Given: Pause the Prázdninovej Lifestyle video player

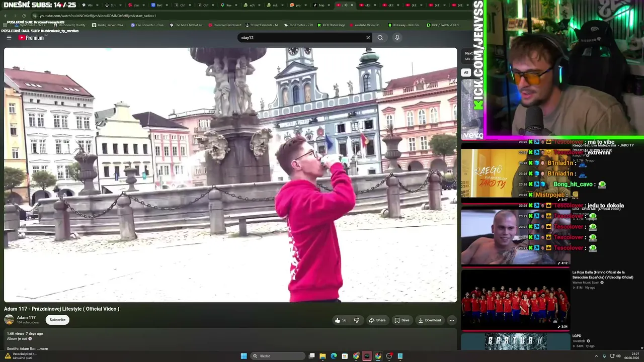Looking at the screenshot, I should (x=230, y=175).
